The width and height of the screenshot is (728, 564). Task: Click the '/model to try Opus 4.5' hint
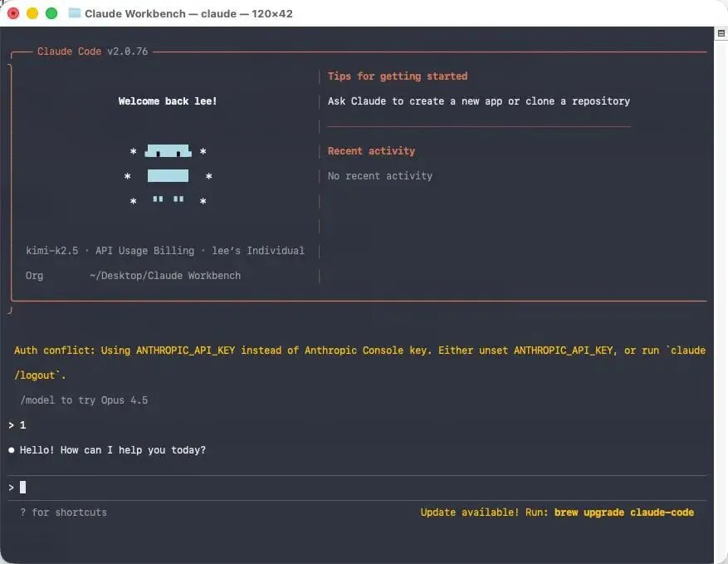point(84,400)
